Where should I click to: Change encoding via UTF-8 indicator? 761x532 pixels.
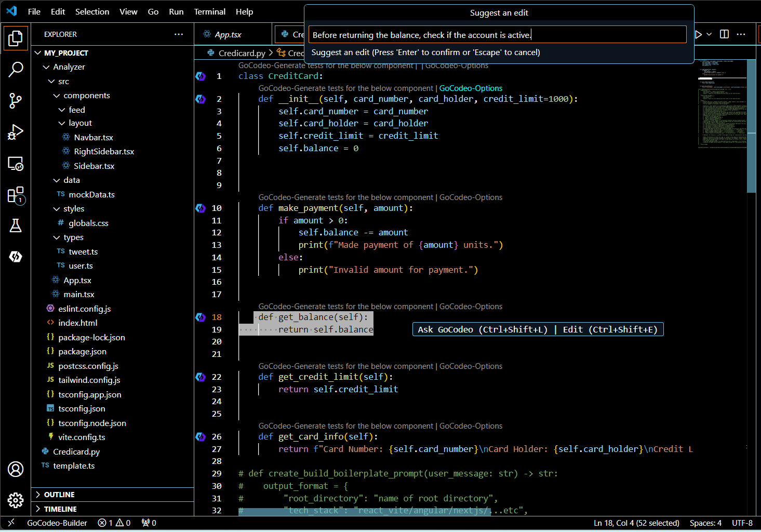[x=742, y=523]
